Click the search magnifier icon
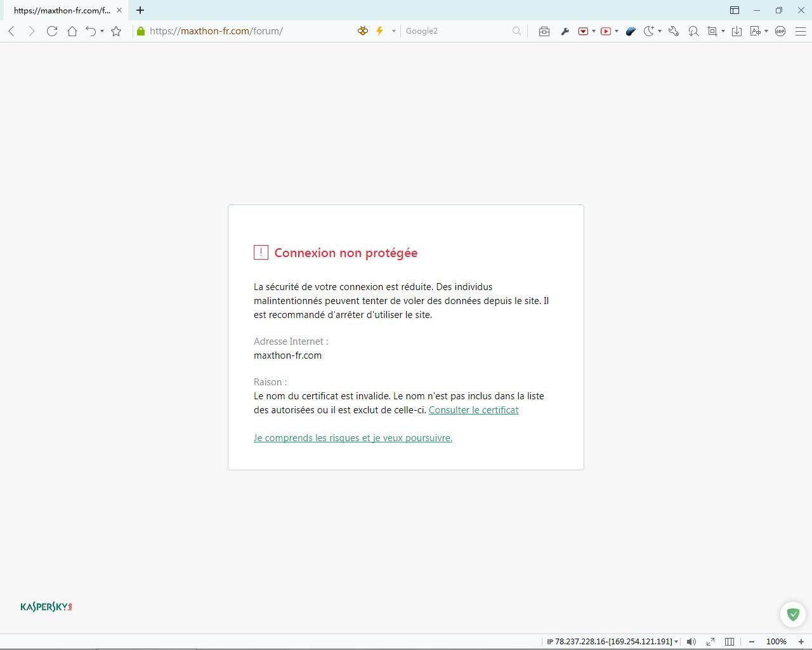The height and width of the screenshot is (650, 812). 517,31
